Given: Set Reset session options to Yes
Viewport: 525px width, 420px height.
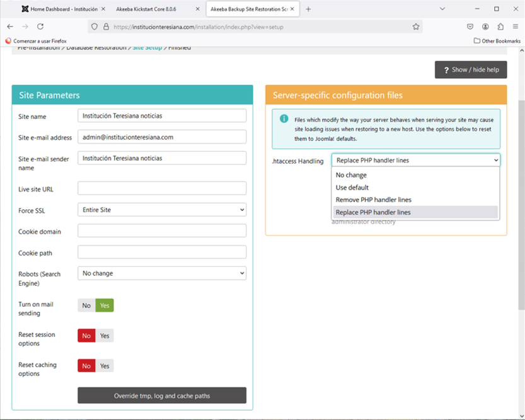Looking at the screenshot, I should (x=105, y=336).
